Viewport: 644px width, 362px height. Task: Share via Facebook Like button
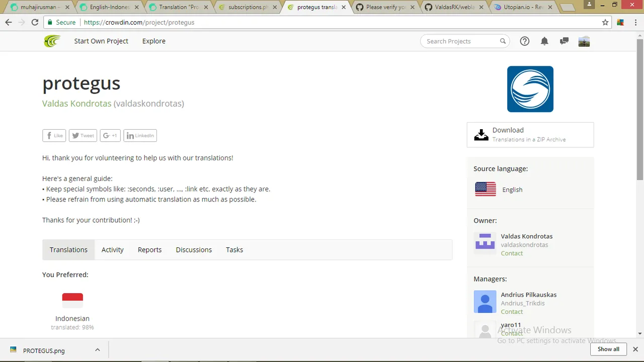54,135
